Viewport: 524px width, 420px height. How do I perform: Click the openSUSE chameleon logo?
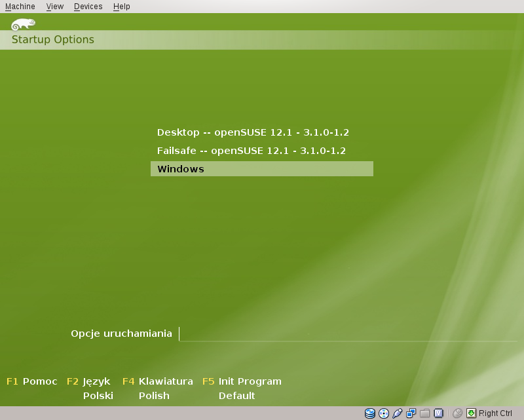(x=23, y=24)
